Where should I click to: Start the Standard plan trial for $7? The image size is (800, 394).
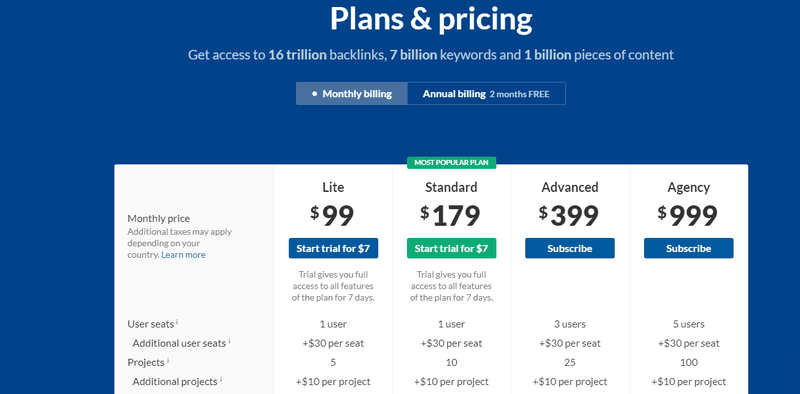pos(452,249)
